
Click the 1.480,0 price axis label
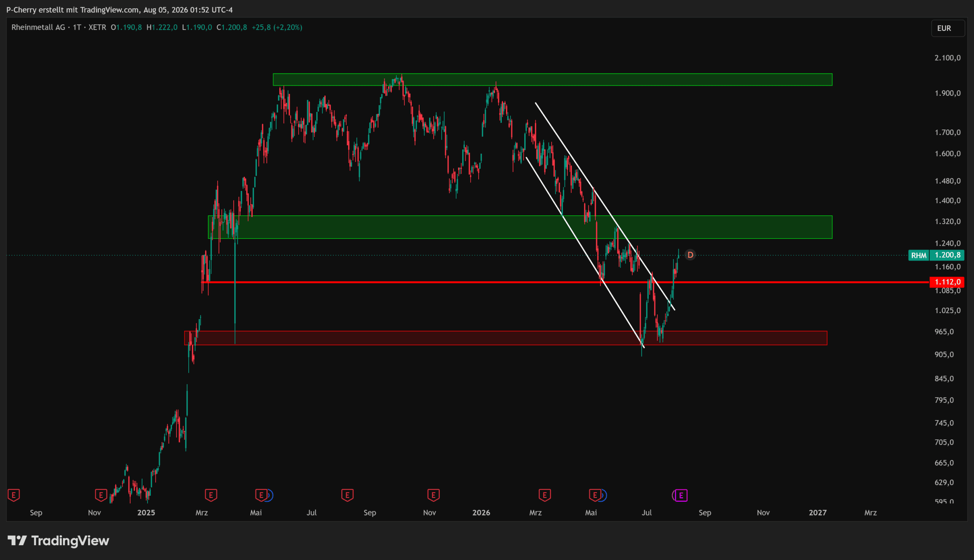[x=947, y=181]
